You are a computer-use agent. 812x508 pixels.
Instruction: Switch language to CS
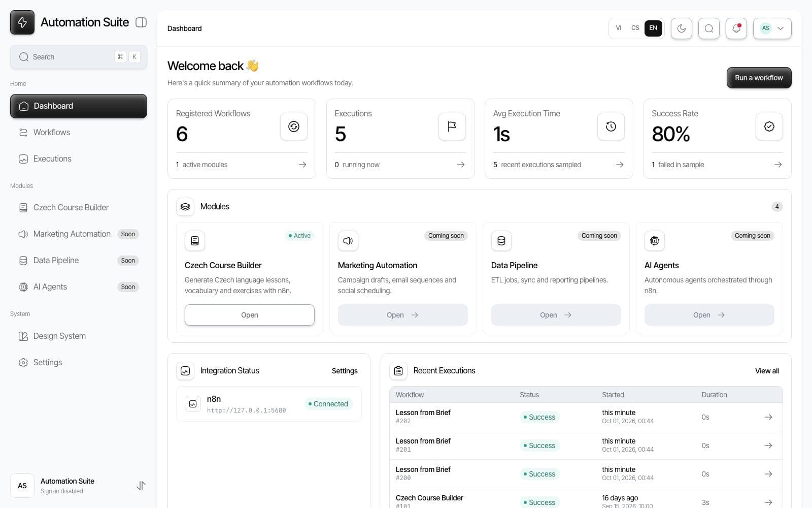635,28
